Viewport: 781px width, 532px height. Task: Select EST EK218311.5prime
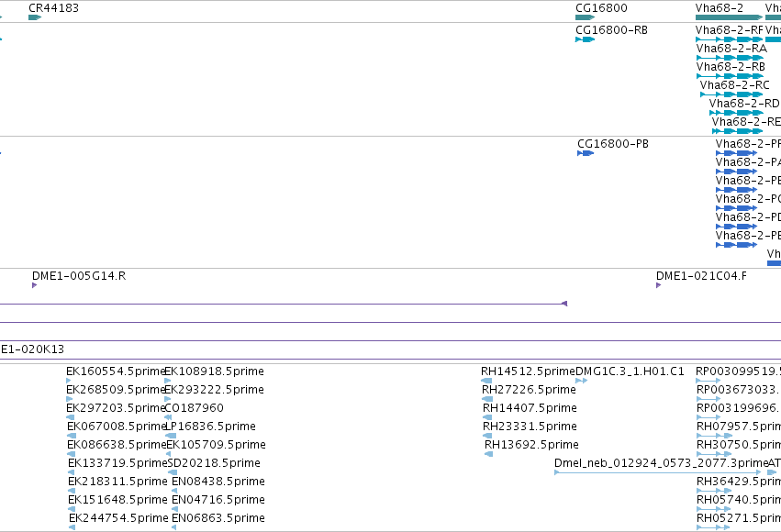[72, 491]
